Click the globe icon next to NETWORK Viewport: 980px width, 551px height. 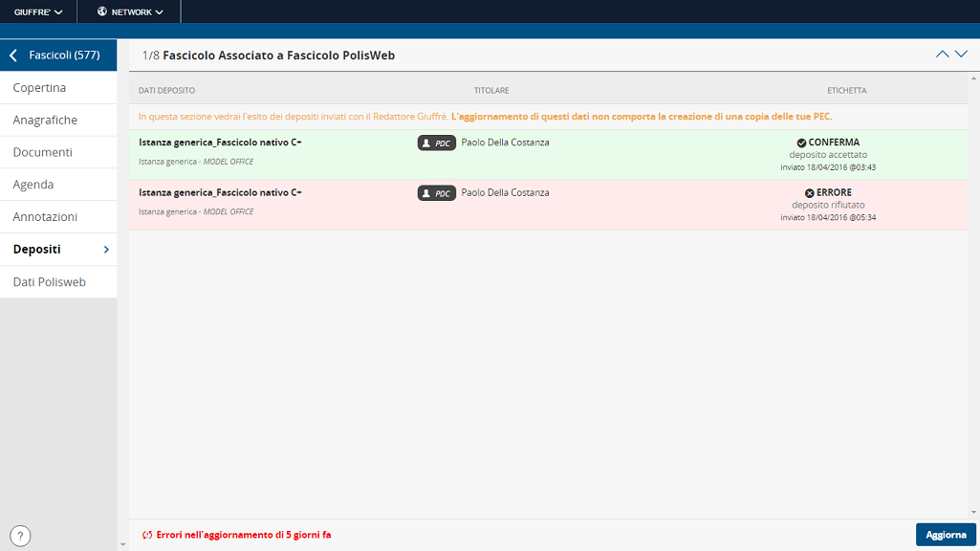coord(102,11)
